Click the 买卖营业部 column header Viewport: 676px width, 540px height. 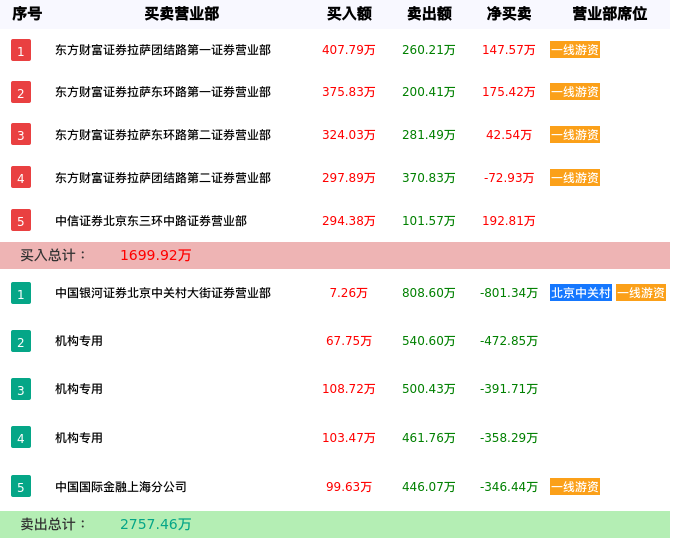coord(182,14)
